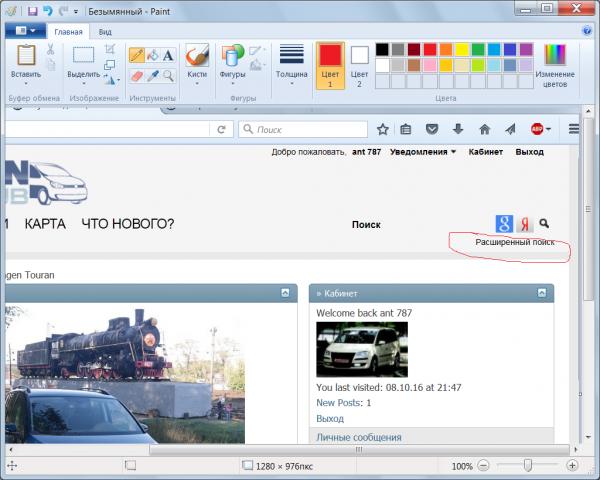Pick the green color swatch

point(478,49)
